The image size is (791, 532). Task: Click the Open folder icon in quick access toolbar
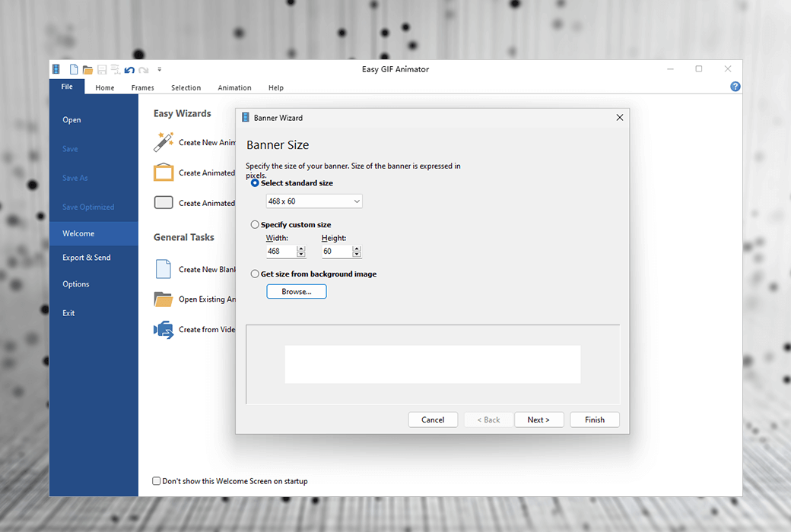pos(87,70)
